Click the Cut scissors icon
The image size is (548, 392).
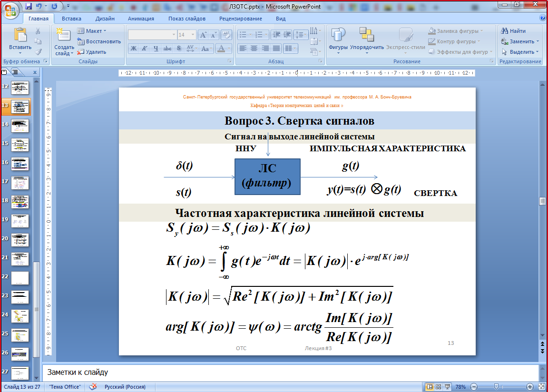click(x=38, y=31)
